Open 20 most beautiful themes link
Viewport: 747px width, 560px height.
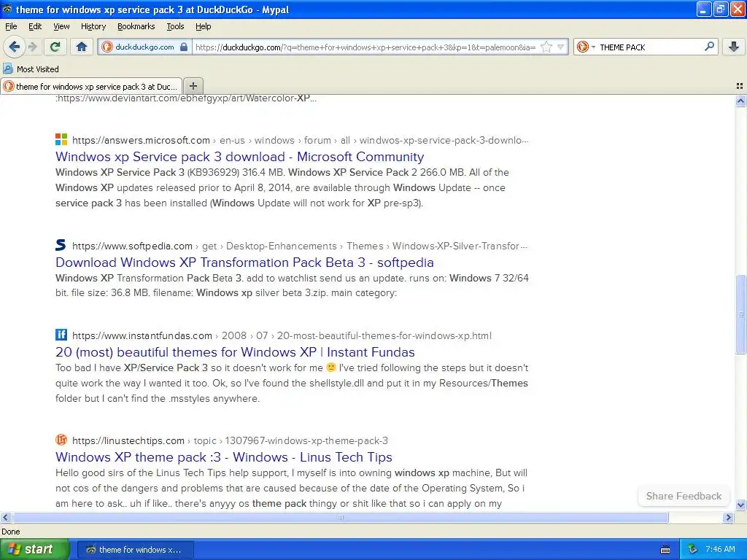pos(235,352)
